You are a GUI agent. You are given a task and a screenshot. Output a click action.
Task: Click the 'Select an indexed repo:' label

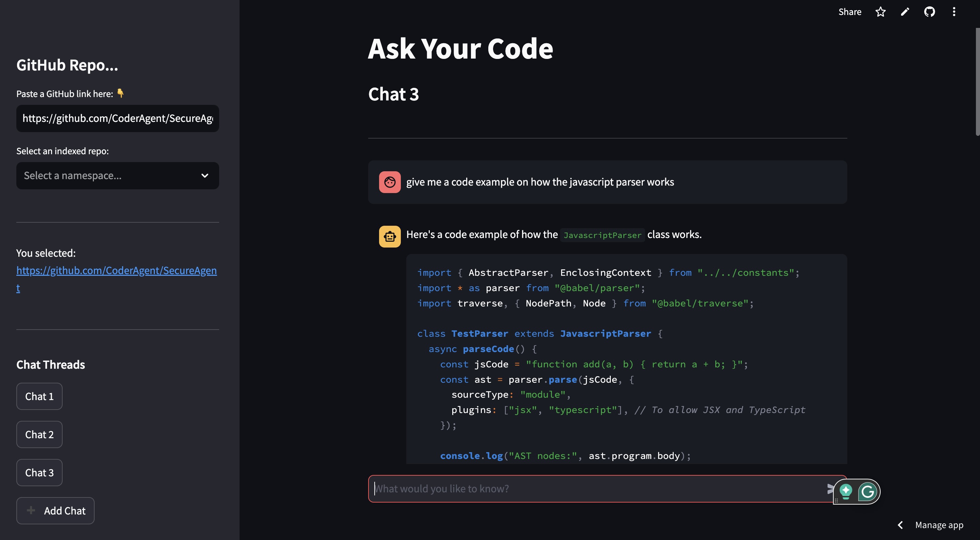click(62, 151)
